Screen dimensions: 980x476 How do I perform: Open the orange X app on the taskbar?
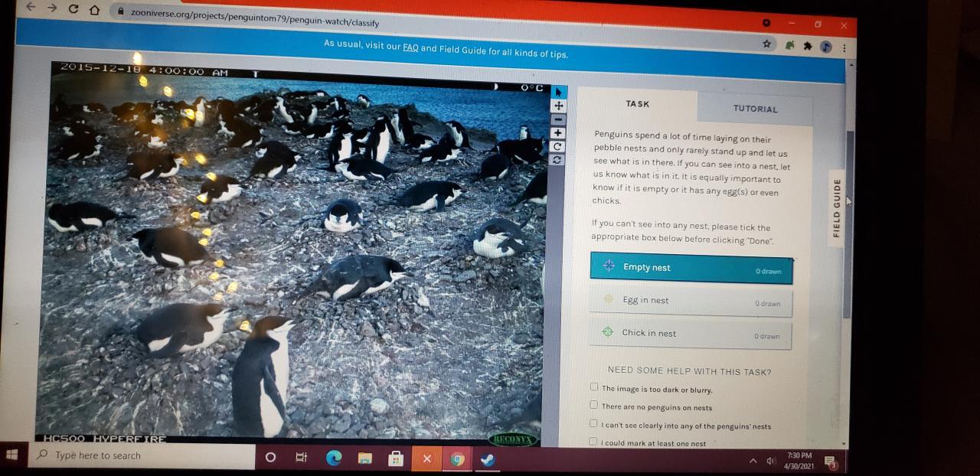[x=426, y=458]
